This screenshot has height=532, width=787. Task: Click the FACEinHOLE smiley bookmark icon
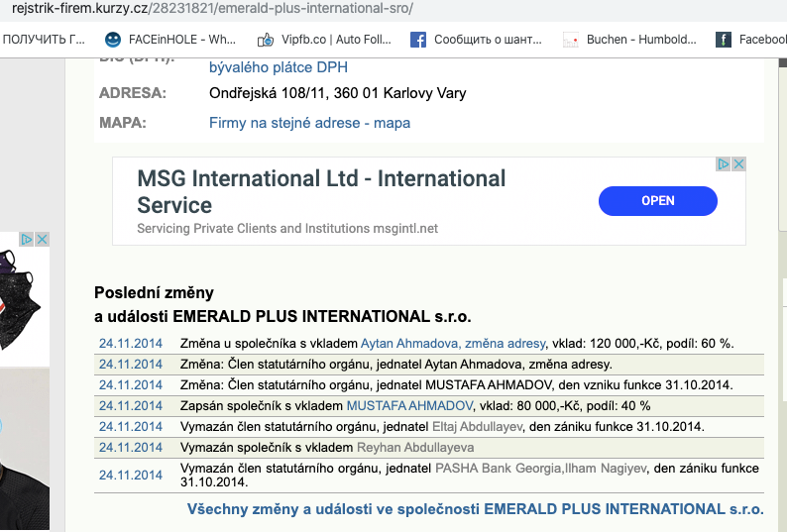point(114,40)
